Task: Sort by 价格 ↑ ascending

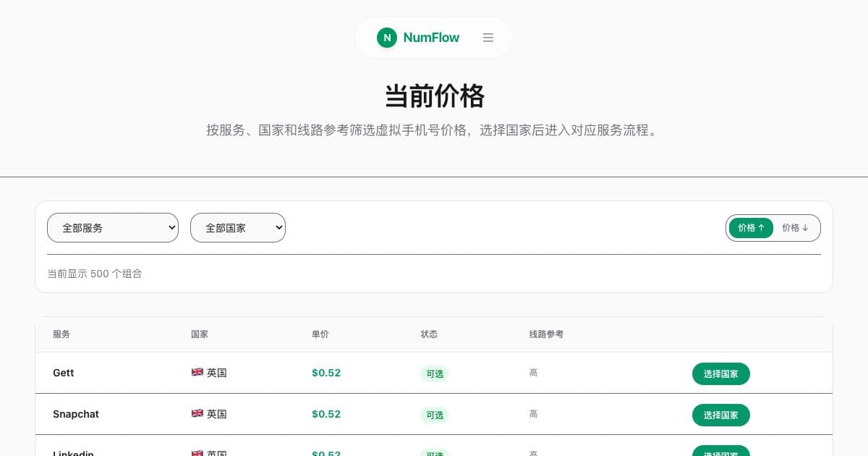Action: click(x=752, y=227)
